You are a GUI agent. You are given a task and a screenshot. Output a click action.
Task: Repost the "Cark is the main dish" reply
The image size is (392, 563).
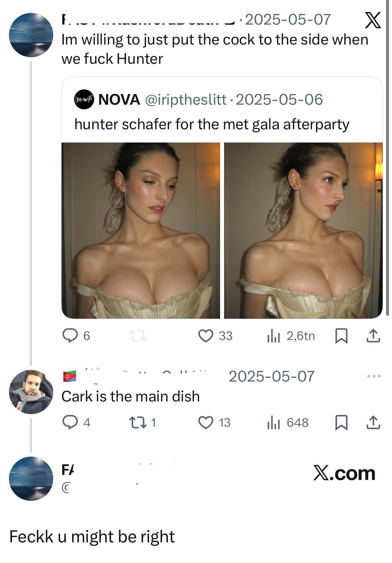tap(138, 422)
